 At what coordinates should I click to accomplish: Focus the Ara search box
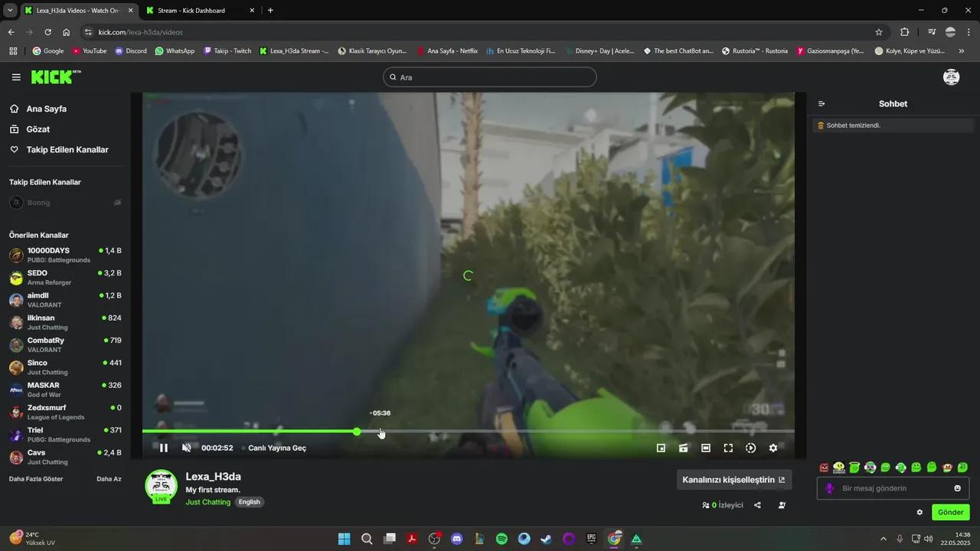pyautogui.click(x=490, y=77)
